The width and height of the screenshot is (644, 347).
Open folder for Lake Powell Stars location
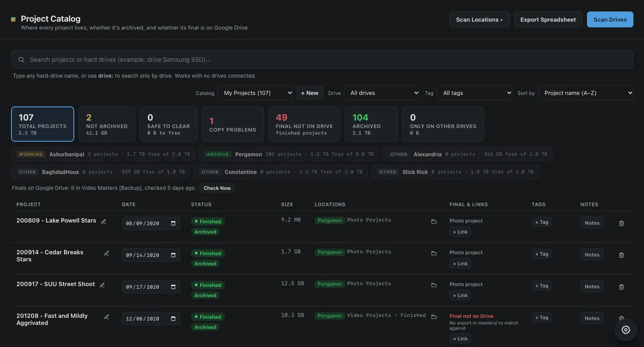coord(434,222)
